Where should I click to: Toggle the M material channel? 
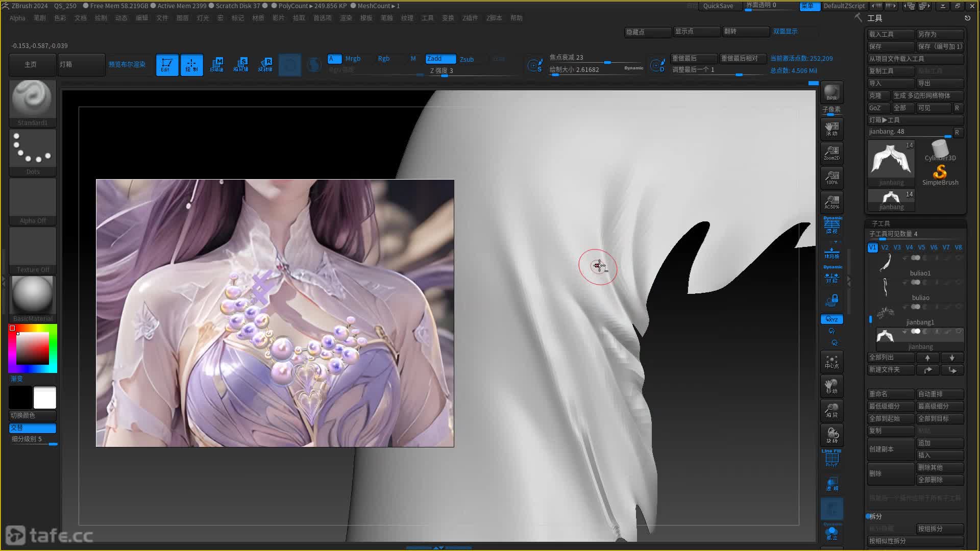(413, 59)
